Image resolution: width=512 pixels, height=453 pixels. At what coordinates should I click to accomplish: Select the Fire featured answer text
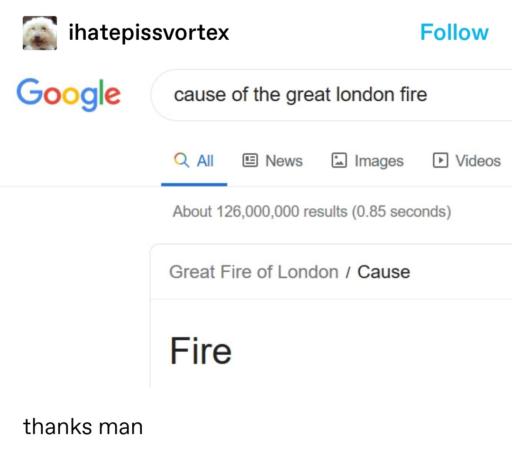point(201,351)
